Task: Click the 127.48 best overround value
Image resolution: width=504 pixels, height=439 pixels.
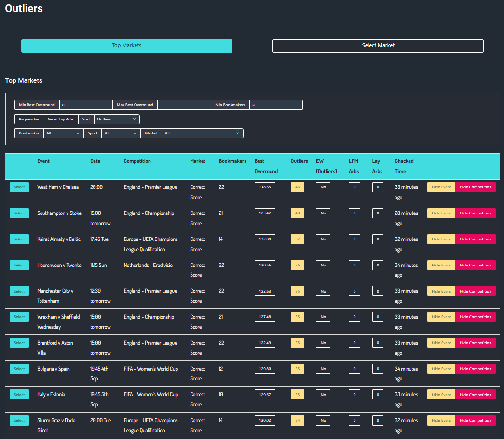Action: coord(265,317)
